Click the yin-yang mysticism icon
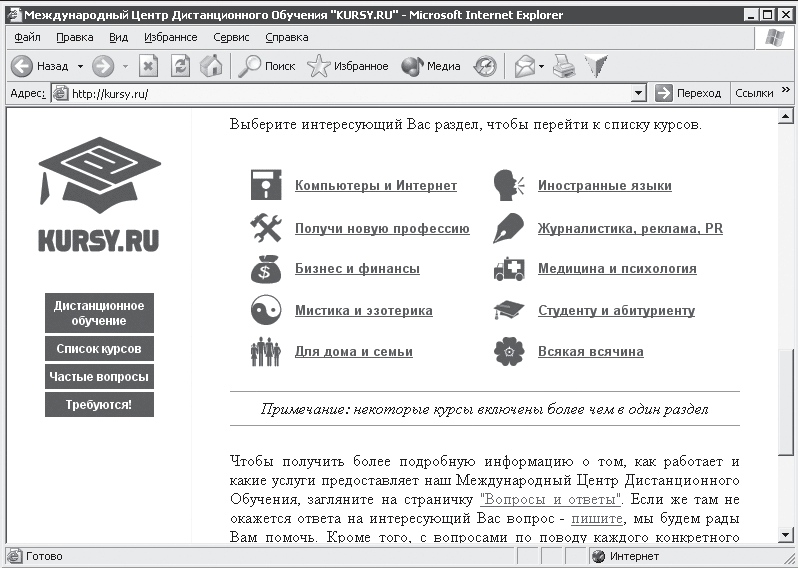The height and width of the screenshot is (568, 798). [265, 311]
